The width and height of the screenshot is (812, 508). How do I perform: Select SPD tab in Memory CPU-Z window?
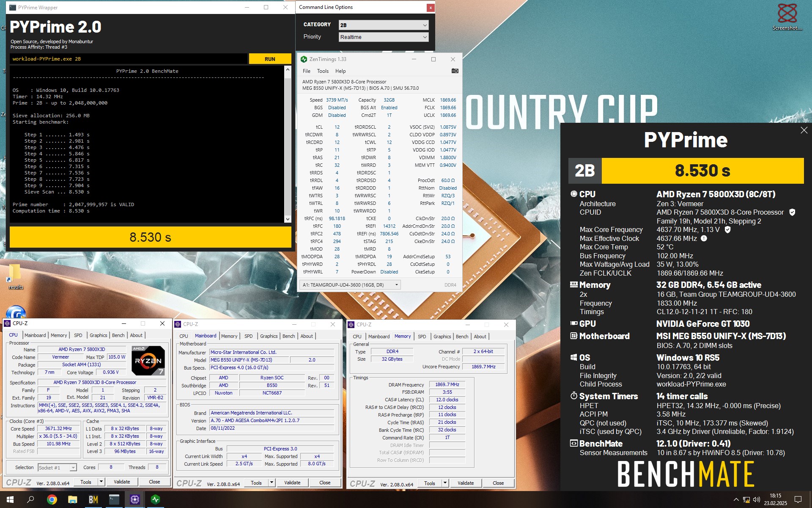tap(422, 337)
